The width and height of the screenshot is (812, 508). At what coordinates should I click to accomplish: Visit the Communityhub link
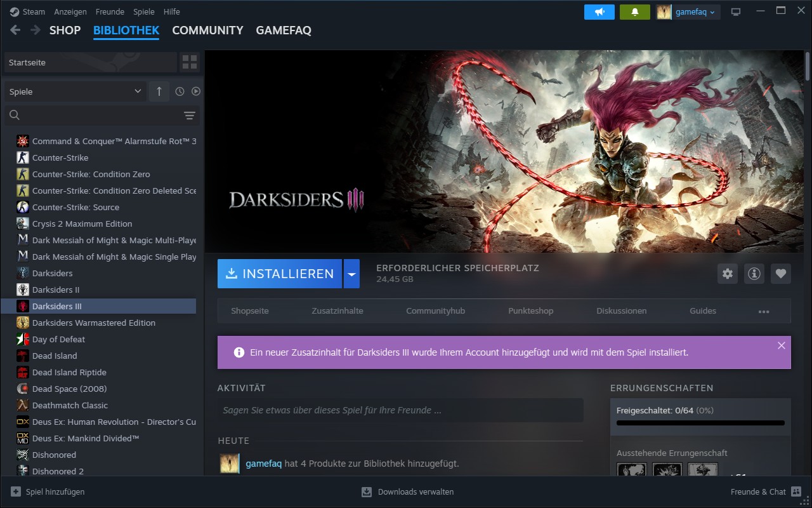[436, 311]
